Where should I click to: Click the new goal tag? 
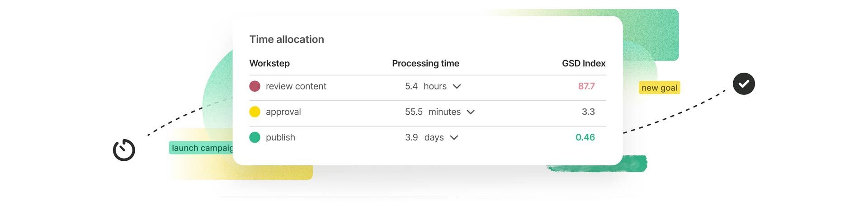click(x=659, y=88)
